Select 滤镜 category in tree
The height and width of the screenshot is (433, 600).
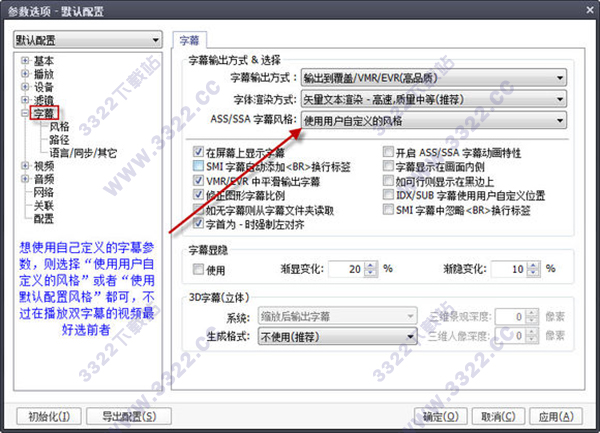[x=44, y=100]
